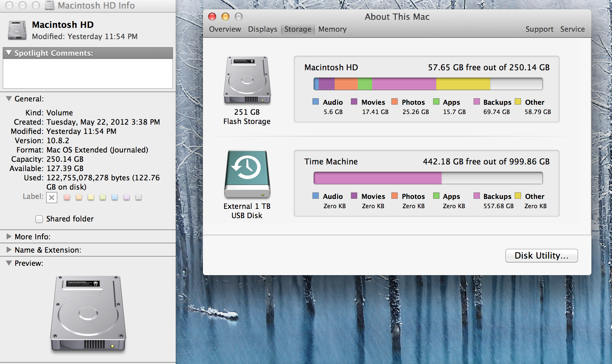Click the Photos legend square for Time Machine
This screenshot has height=364, width=612.
point(395,196)
